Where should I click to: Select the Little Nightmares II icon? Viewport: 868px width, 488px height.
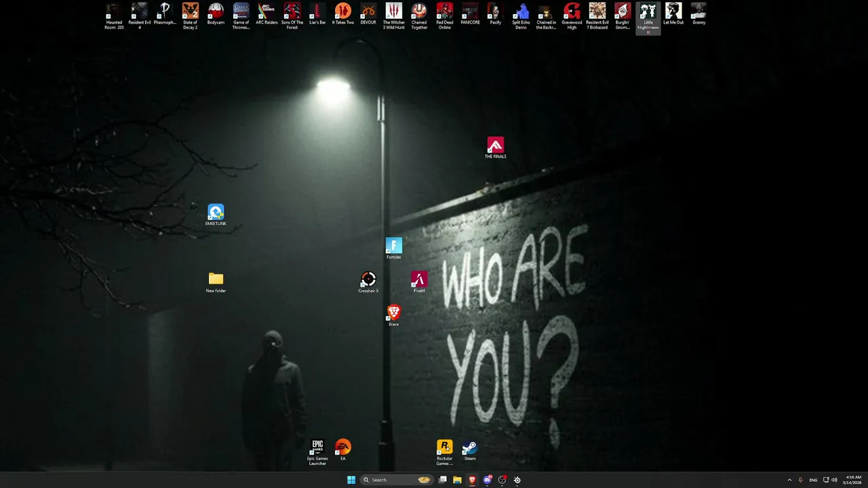tap(648, 18)
